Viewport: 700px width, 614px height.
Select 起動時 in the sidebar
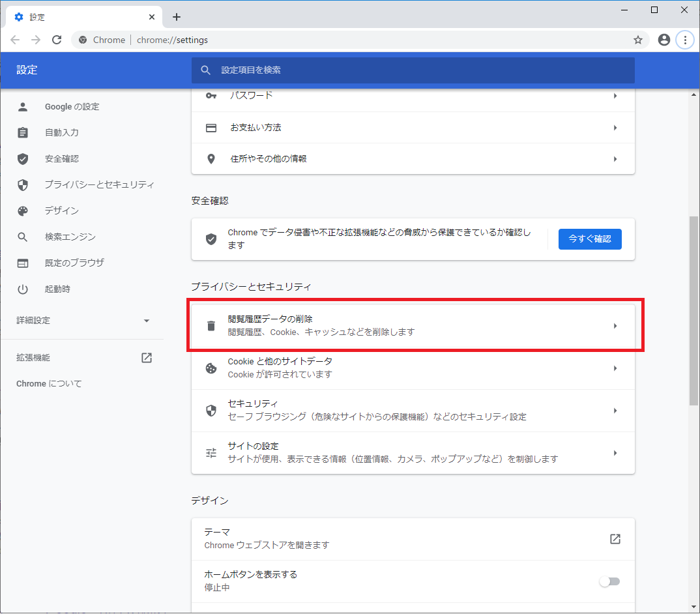(57, 289)
